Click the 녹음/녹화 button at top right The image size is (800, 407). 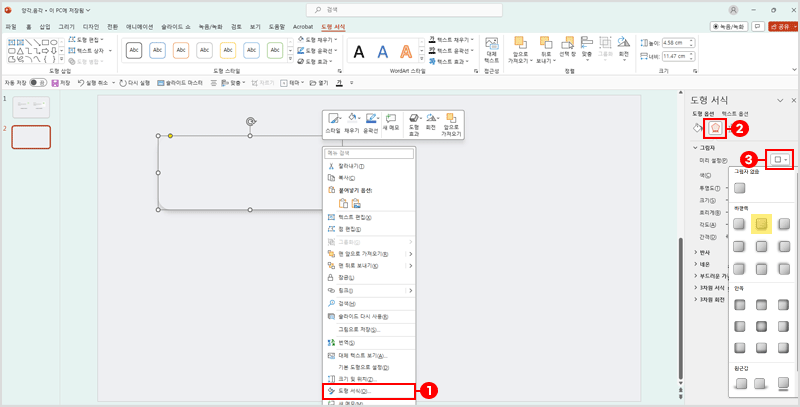click(729, 27)
